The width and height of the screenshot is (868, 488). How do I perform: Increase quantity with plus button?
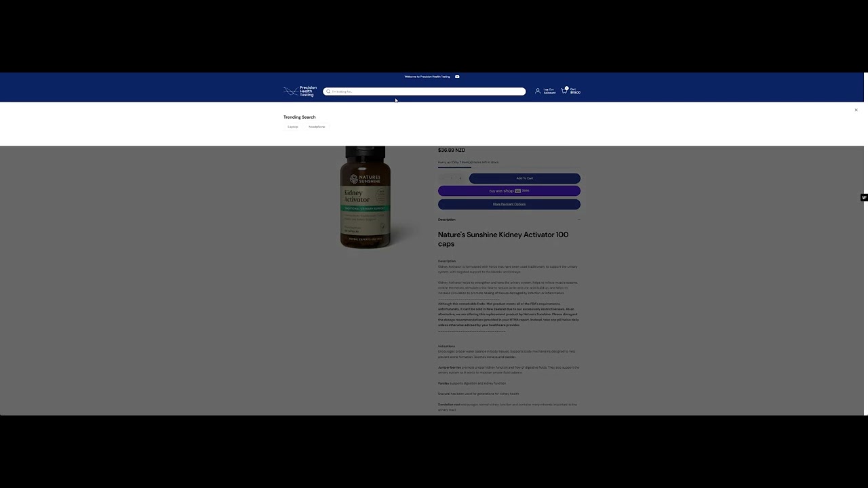tap(460, 178)
